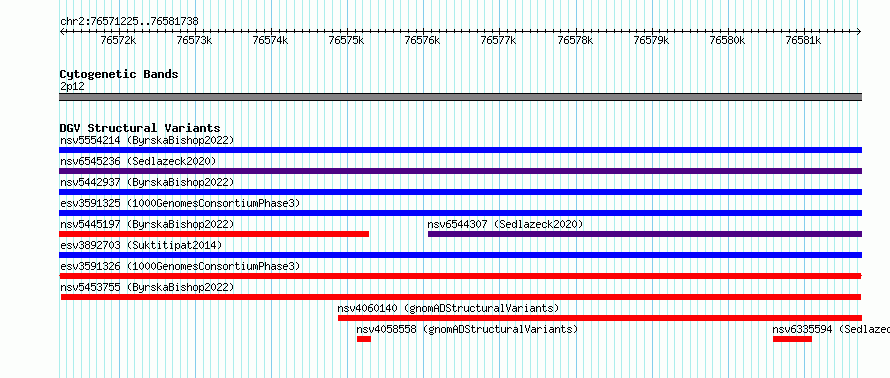The height and width of the screenshot is (378, 890).
Task: Click the Cytogenetic Bands track heading
Action: pyautogui.click(x=119, y=74)
